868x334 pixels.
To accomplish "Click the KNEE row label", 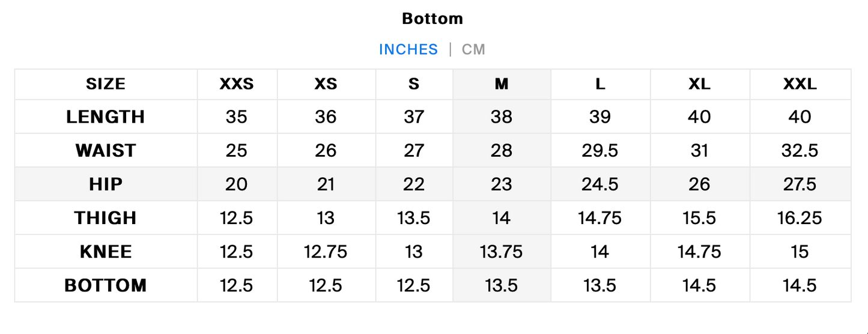I will pos(106,251).
